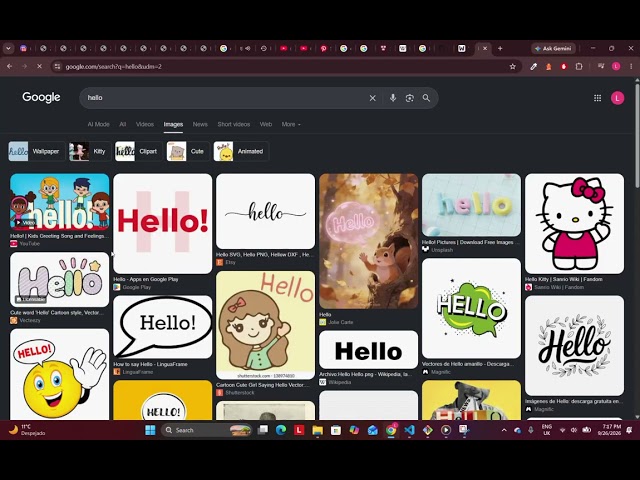The height and width of the screenshot is (480, 640).
Task: Filter images by the Cute chip
Action: [x=188, y=151]
